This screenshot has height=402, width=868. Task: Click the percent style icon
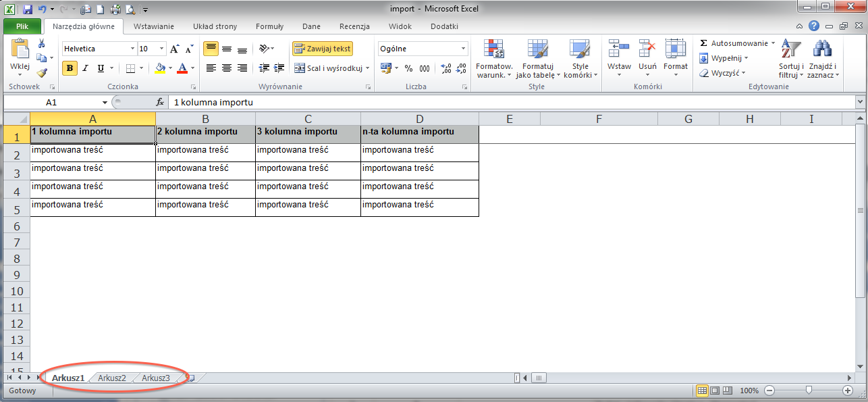(x=408, y=68)
